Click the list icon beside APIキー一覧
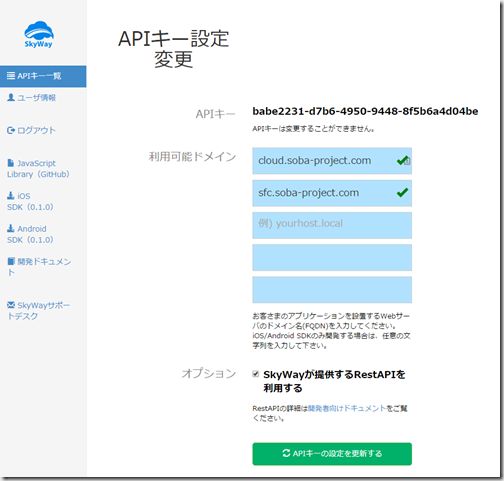The height and width of the screenshot is (481, 504). click(11, 76)
